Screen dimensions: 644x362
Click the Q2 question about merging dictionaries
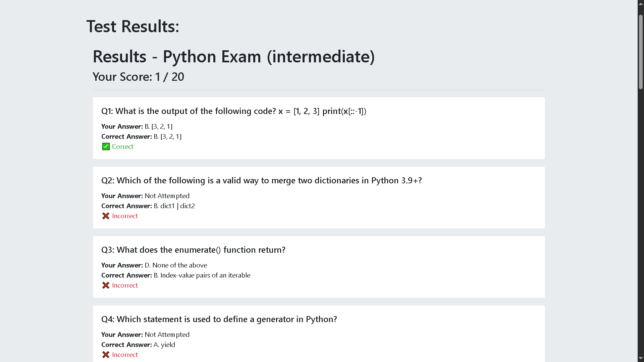point(261,180)
